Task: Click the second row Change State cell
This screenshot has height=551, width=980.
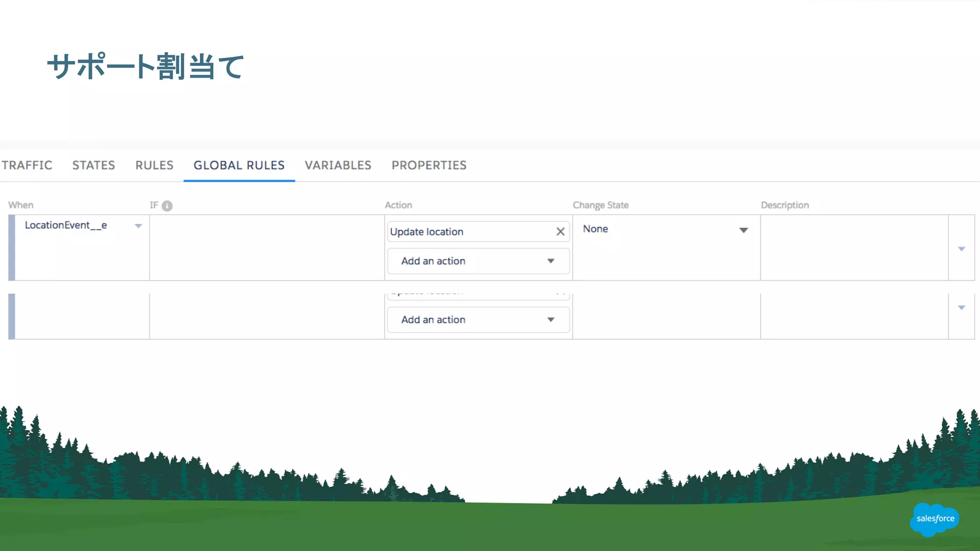Action: click(x=666, y=316)
